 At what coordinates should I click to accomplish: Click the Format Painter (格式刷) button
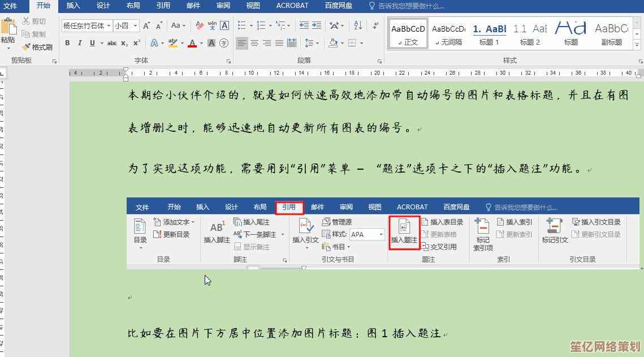click(x=37, y=47)
